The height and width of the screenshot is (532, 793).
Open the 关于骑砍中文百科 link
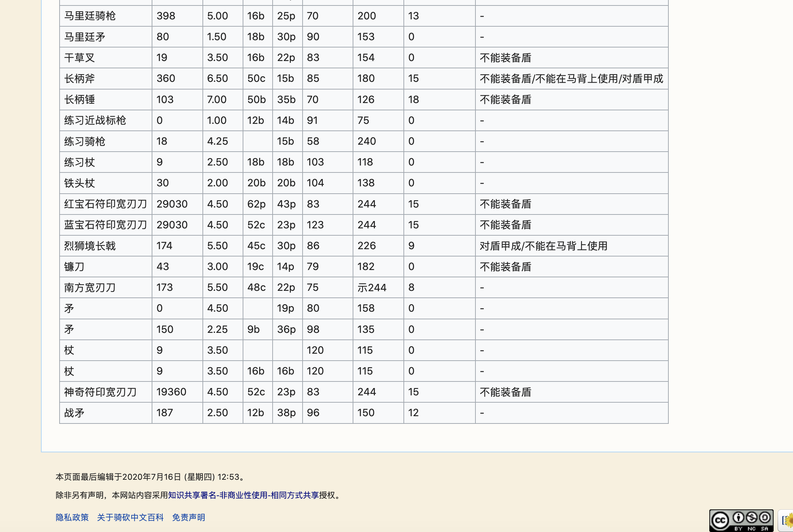tap(130, 517)
